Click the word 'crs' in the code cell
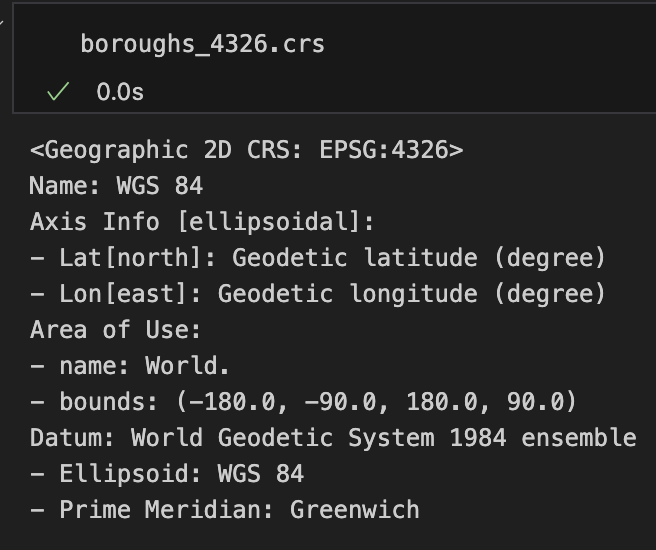The height and width of the screenshot is (550, 656). point(303,44)
